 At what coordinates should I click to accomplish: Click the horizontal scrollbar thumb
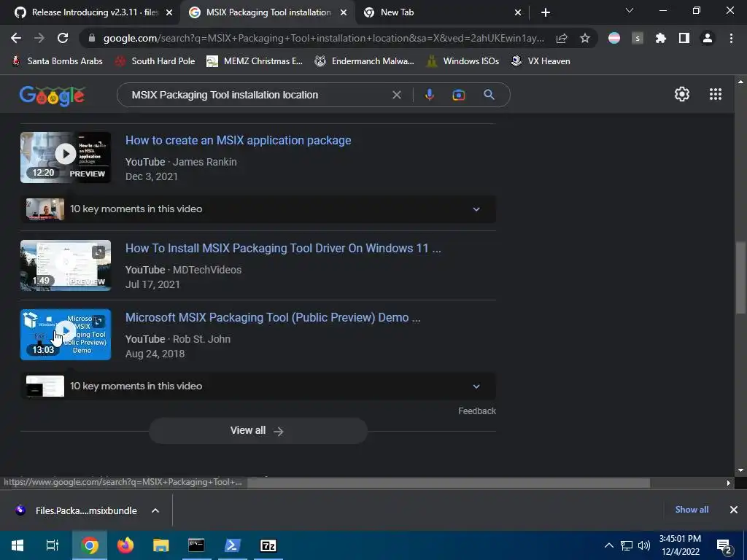[449, 483]
